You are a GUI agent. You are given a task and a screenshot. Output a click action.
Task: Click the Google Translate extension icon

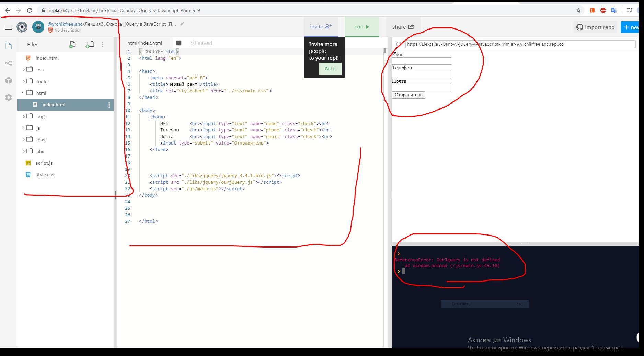[x=614, y=10]
